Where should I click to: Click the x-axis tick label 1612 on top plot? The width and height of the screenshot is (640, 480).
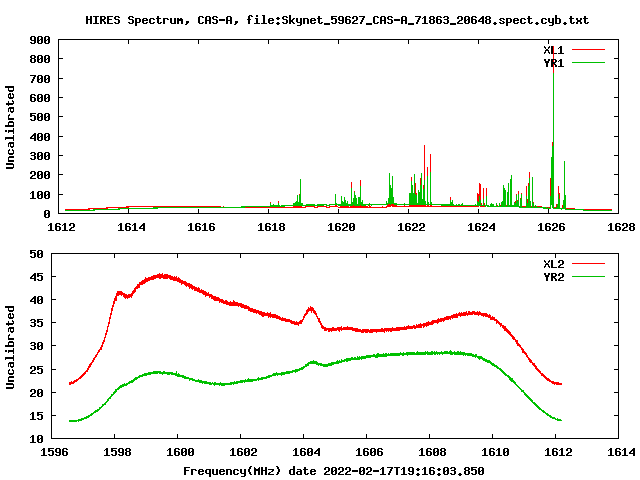(61, 227)
